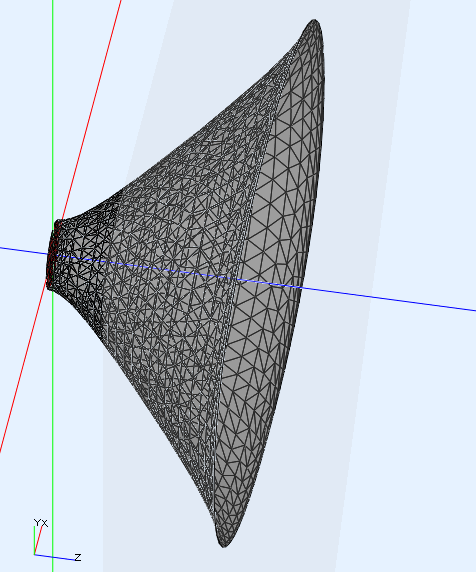Click the orientation axes gizmo in the corner
The width and height of the screenshot is (476, 572).
tap(57, 540)
